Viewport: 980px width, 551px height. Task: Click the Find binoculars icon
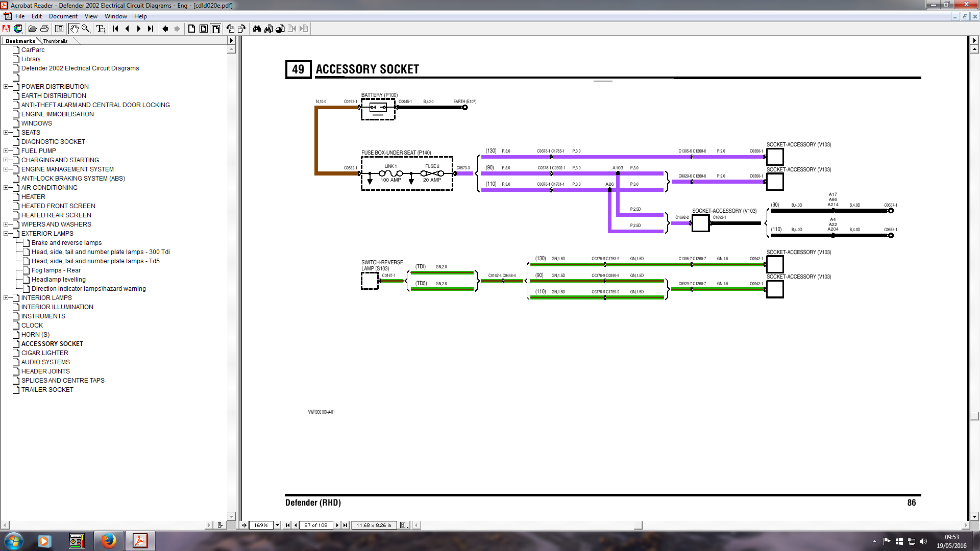tap(257, 29)
